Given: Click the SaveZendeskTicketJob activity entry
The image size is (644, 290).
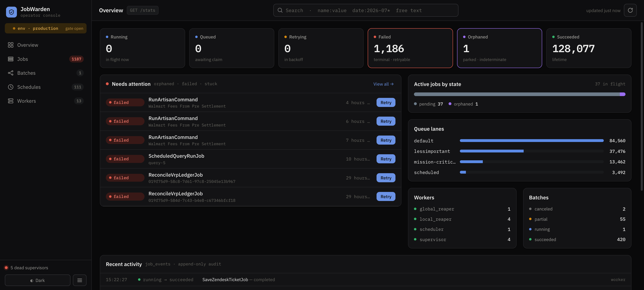Looking at the screenshot, I should 365,280.
